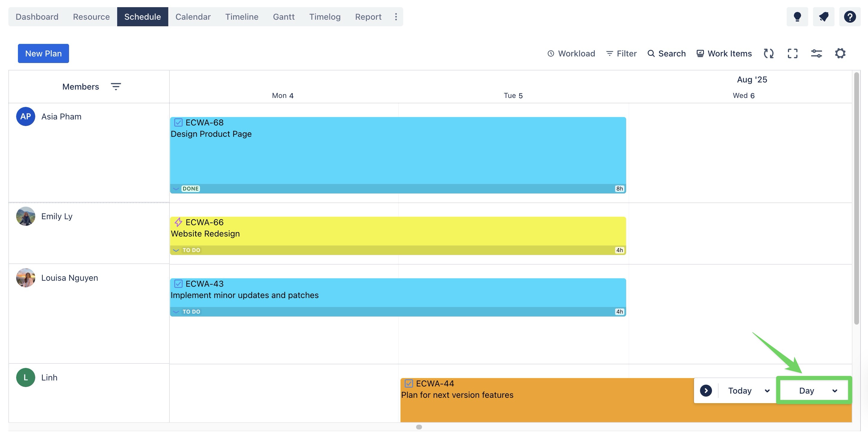This screenshot has width=868, height=439.
Task: Open the Day view dropdown
Action: (814, 391)
